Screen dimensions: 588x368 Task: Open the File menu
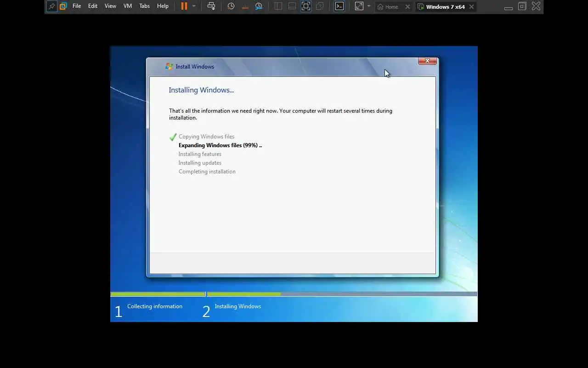click(77, 6)
